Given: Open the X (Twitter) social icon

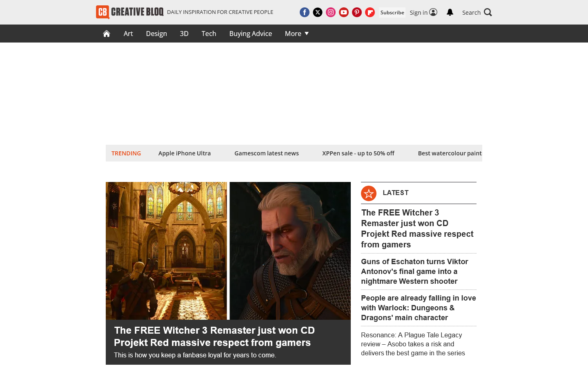Looking at the screenshot, I should pyautogui.click(x=318, y=12).
